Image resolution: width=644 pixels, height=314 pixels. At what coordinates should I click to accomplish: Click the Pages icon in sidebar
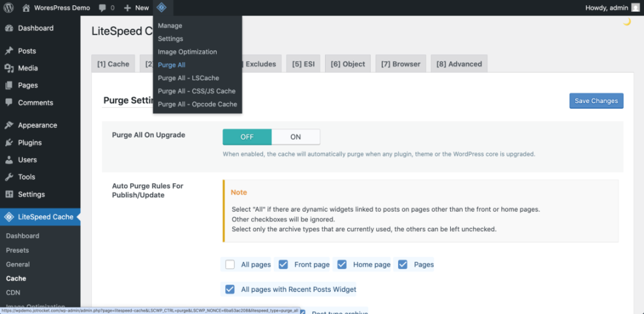(9, 86)
